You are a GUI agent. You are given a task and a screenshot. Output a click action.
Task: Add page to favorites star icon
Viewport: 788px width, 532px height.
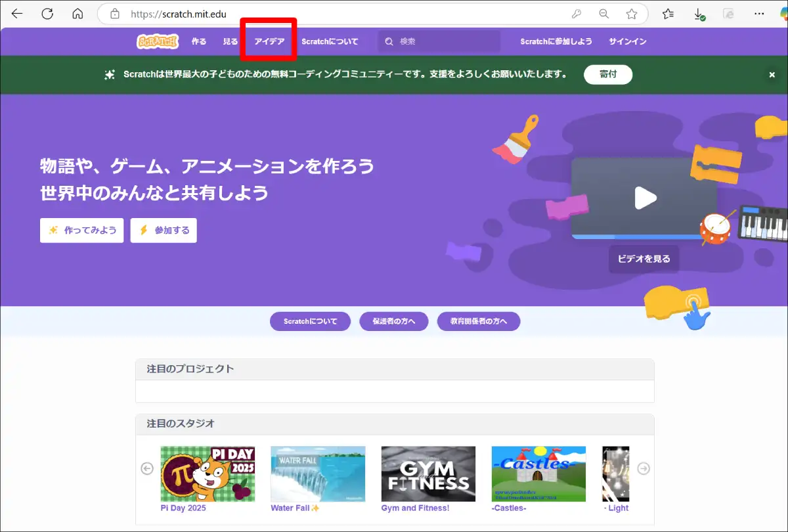631,14
